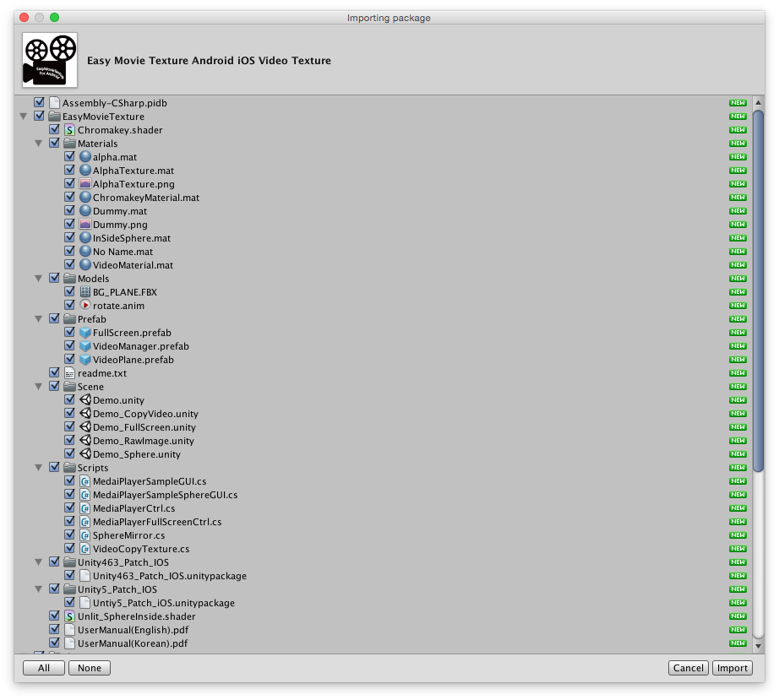Viewport: 779px width, 700px height.
Task: Click the Materials folder icon
Action: coord(70,144)
